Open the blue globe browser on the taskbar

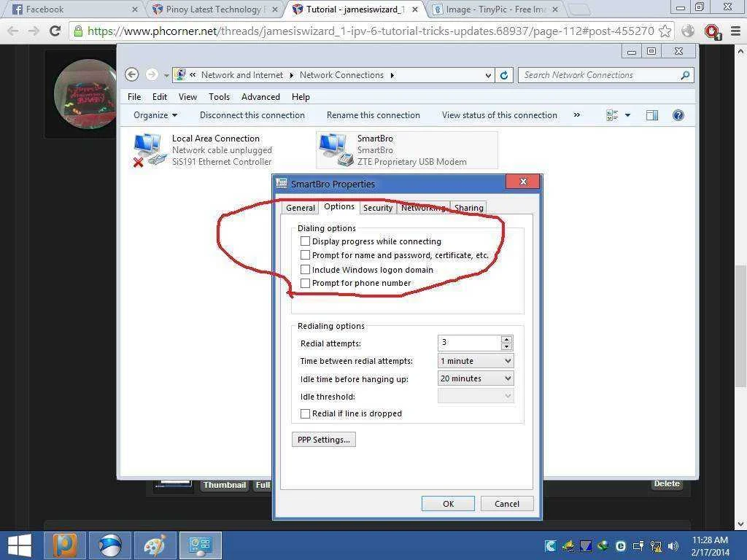(109, 545)
